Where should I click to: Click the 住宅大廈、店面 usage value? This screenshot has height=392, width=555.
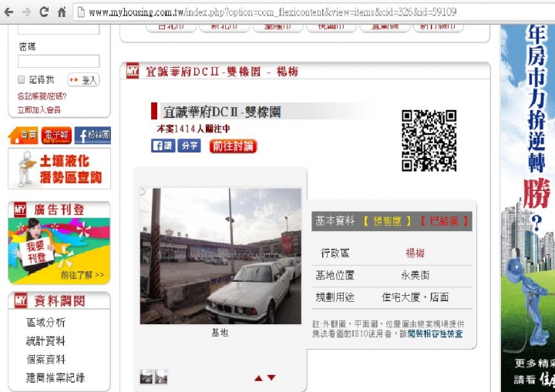[x=415, y=297]
